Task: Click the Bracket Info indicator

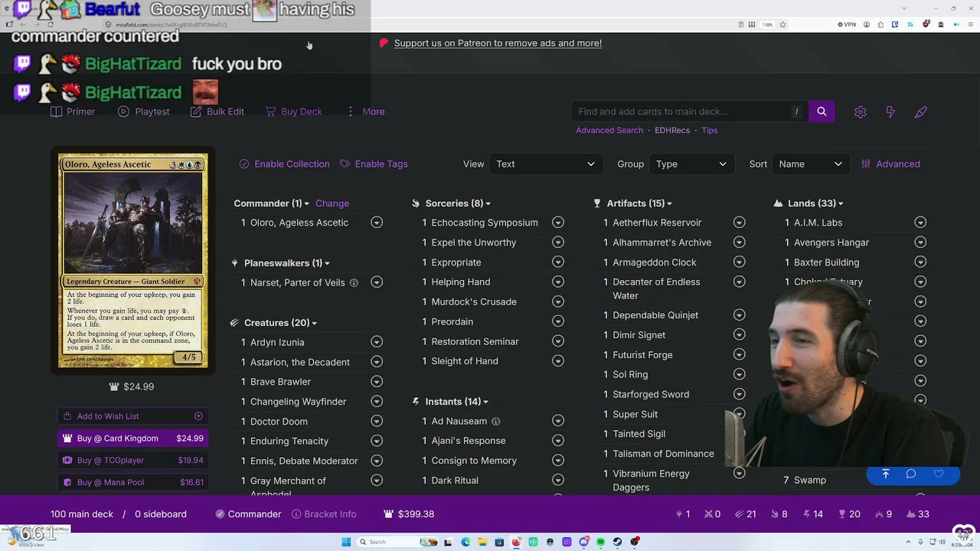Action: coord(324,514)
